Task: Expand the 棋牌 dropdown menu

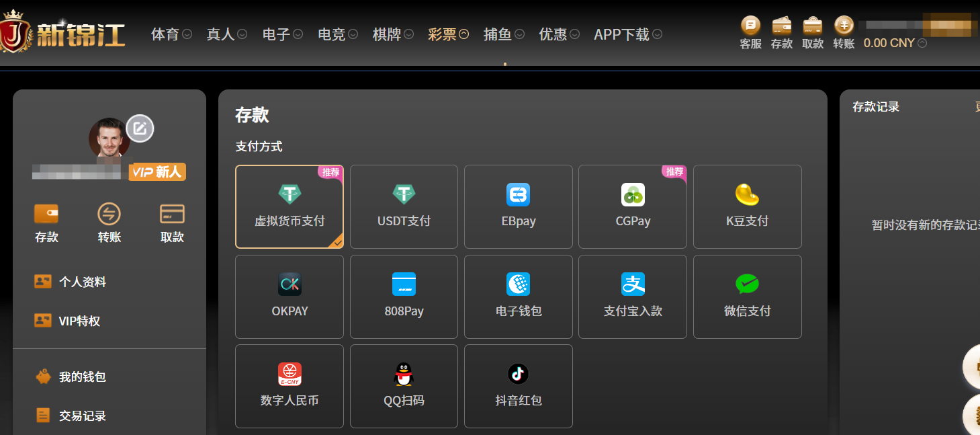Action: pos(393,34)
